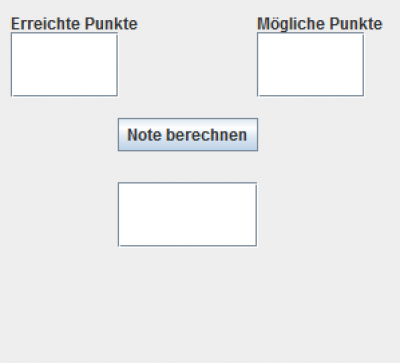This screenshot has width=400, height=363.
Task: Select the text field under Erreichte Punkte
Action: click(64, 64)
